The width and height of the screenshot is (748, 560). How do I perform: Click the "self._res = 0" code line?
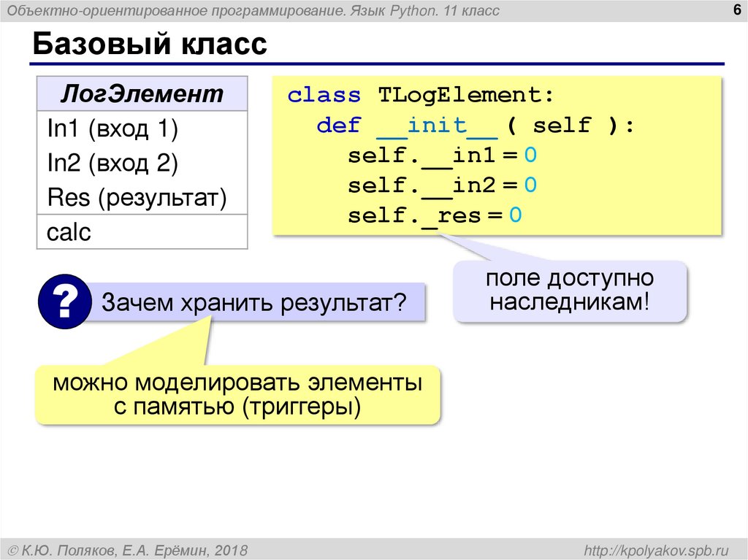click(x=435, y=215)
